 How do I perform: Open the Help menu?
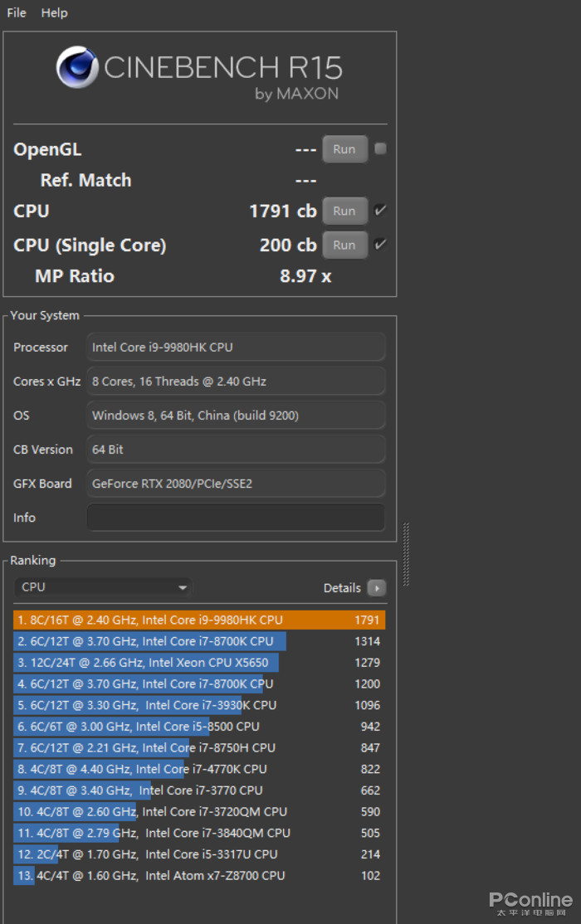click(54, 12)
